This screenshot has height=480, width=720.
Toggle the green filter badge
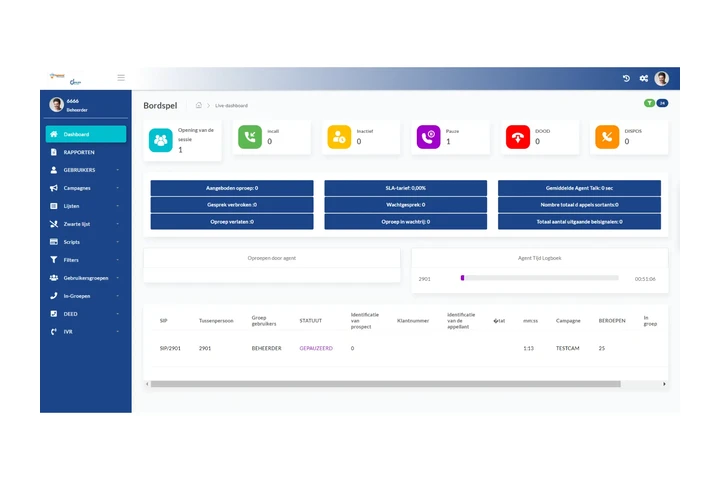[x=650, y=103]
